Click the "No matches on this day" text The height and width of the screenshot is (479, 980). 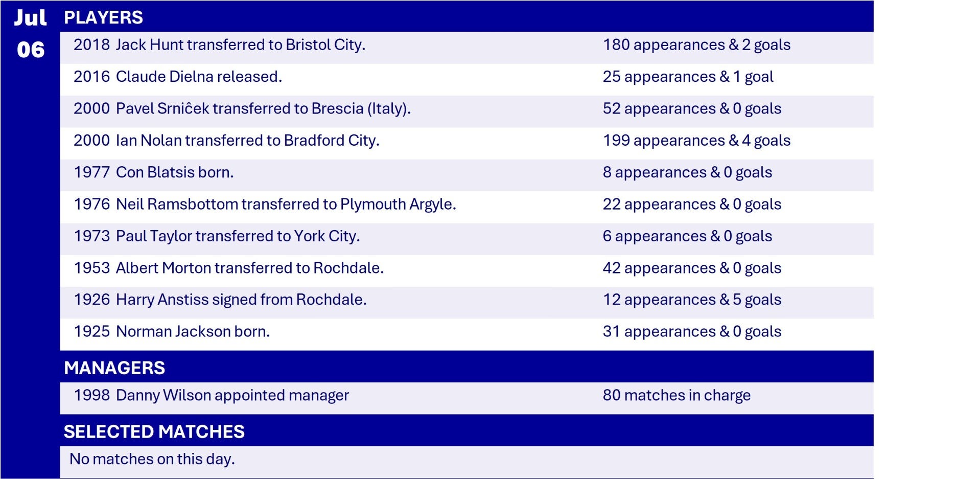click(152, 459)
